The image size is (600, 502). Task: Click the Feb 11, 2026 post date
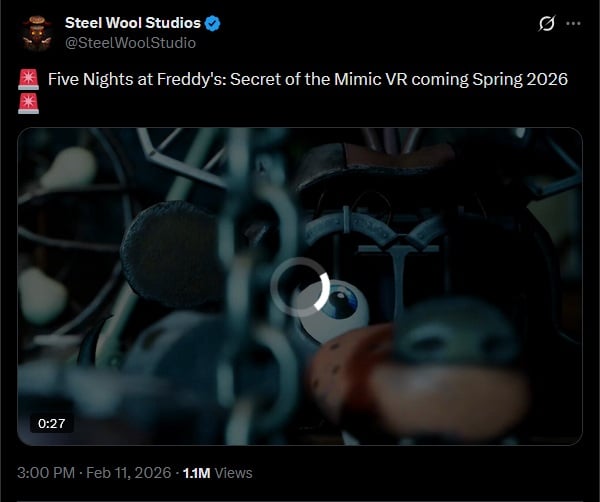[x=128, y=472]
